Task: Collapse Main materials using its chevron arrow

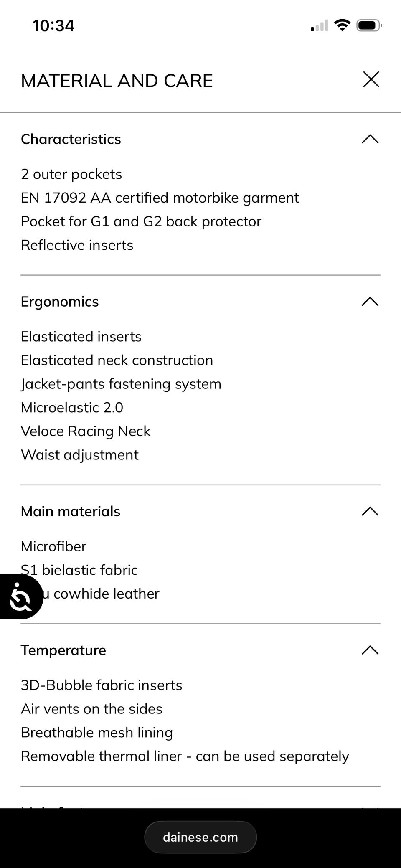Action: (x=370, y=511)
